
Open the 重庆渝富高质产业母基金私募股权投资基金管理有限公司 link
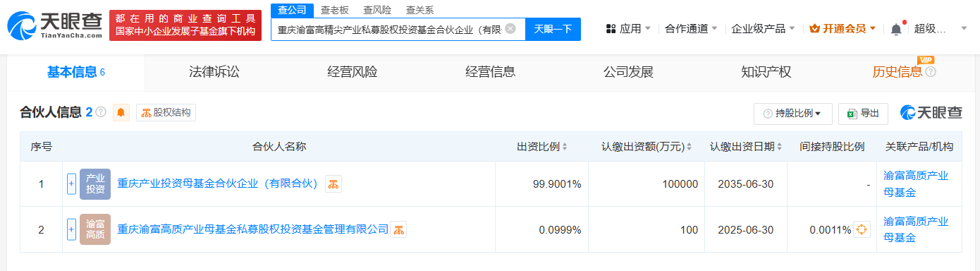tap(253, 229)
